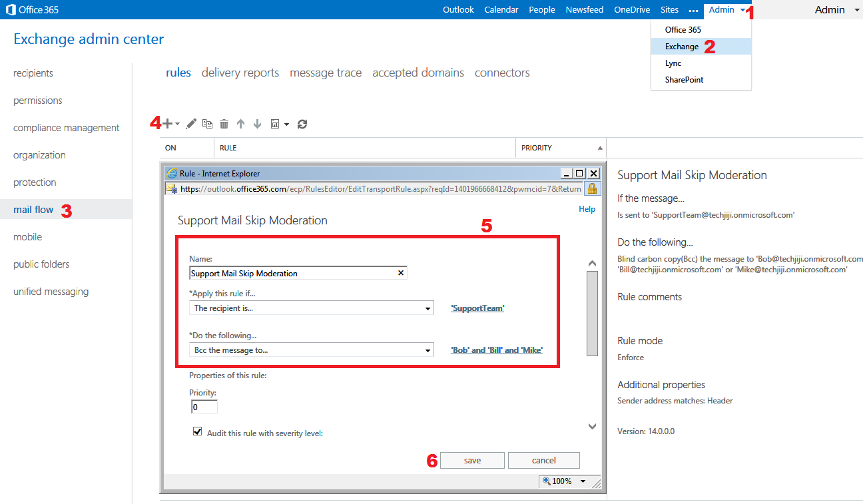
Task: Copy the selected rule
Action: click(x=207, y=123)
